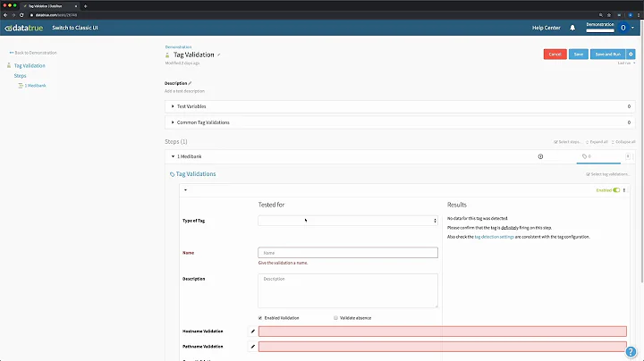Open a new browser tab
The height and width of the screenshot is (361, 644).
pyautogui.click(x=85, y=6)
